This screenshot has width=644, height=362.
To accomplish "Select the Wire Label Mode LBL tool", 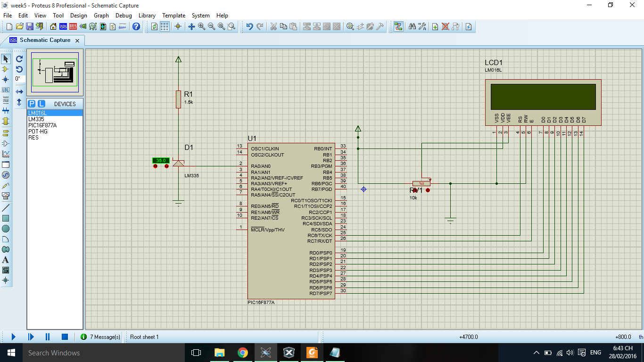I will tap(6, 90).
